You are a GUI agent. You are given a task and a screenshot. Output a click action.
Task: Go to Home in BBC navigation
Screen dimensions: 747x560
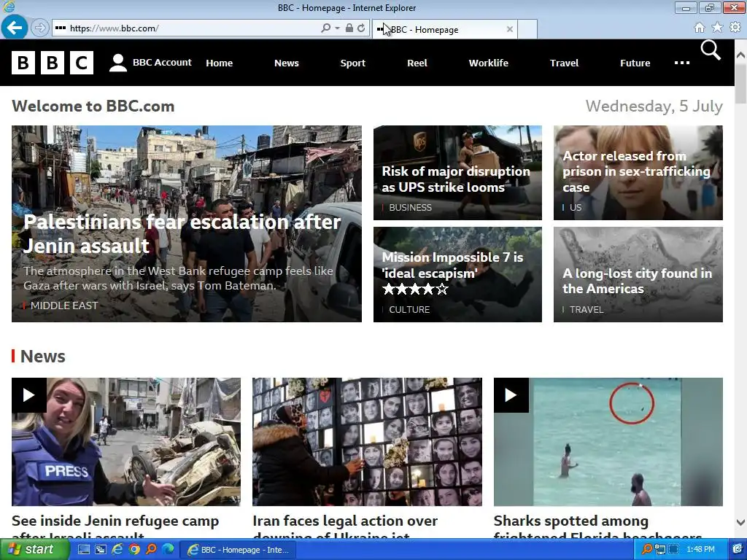click(219, 63)
